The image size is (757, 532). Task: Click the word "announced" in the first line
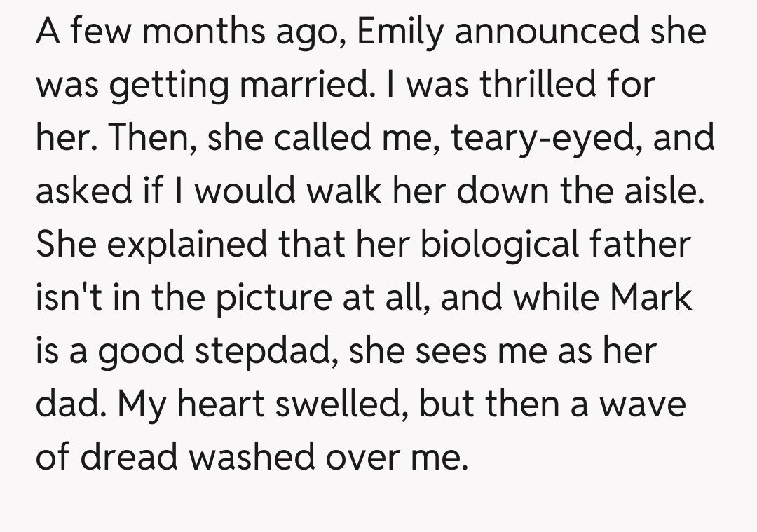click(x=554, y=32)
